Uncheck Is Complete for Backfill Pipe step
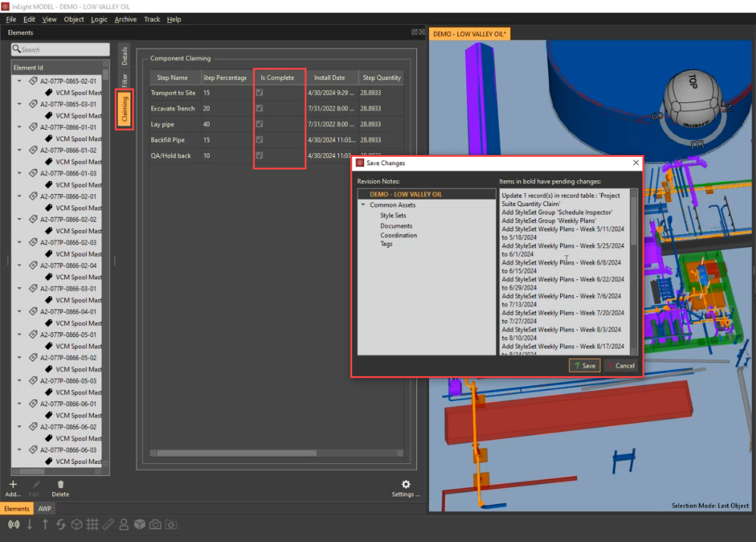Image resolution: width=756 pixels, height=542 pixels. pos(260,140)
